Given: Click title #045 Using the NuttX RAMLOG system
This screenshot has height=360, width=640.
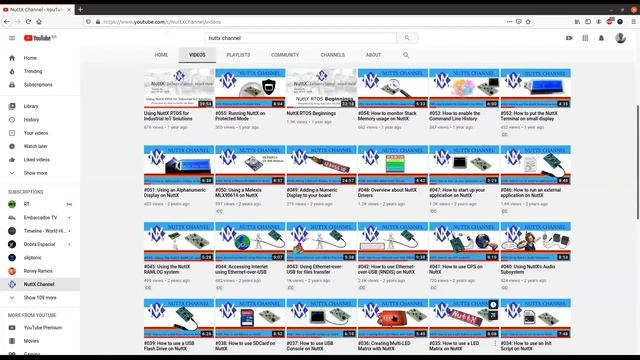Looking at the screenshot, I should [x=167, y=269].
